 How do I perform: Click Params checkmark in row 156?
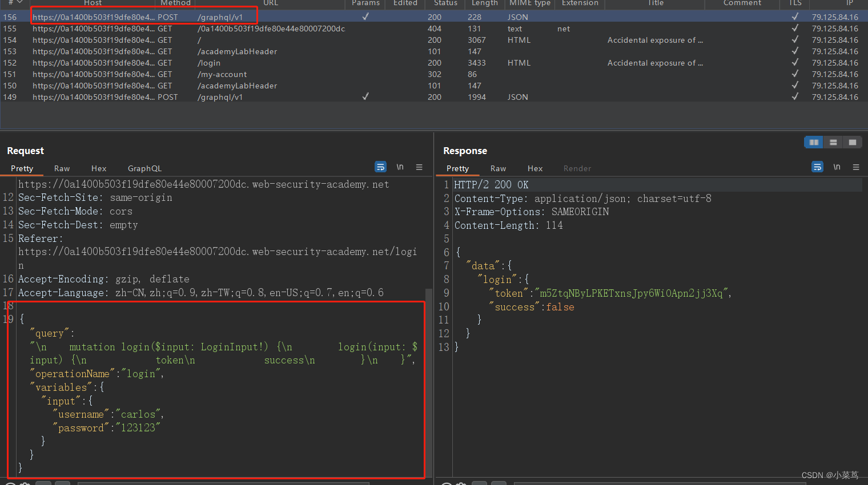(365, 17)
